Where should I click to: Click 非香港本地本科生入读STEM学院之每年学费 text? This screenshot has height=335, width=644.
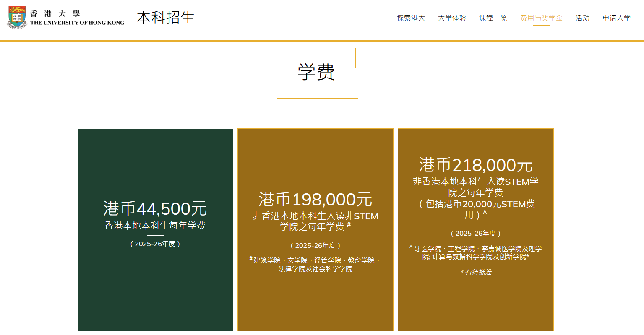pyautogui.click(x=476, y=187)
